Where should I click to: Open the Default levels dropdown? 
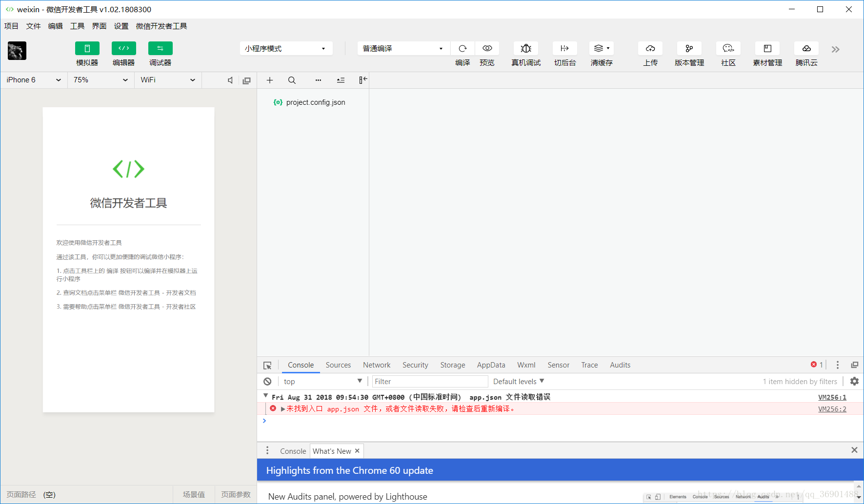point(519,382)
